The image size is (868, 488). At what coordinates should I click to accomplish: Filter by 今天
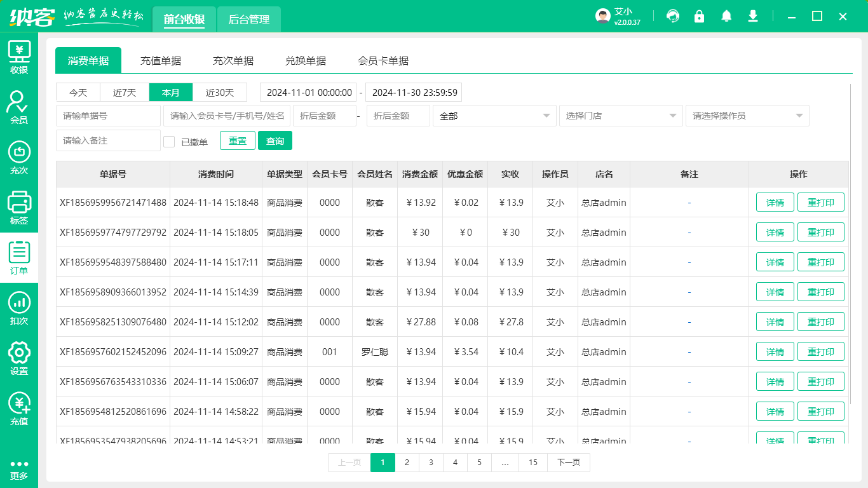pyautogui.click(x=79, y=92)
